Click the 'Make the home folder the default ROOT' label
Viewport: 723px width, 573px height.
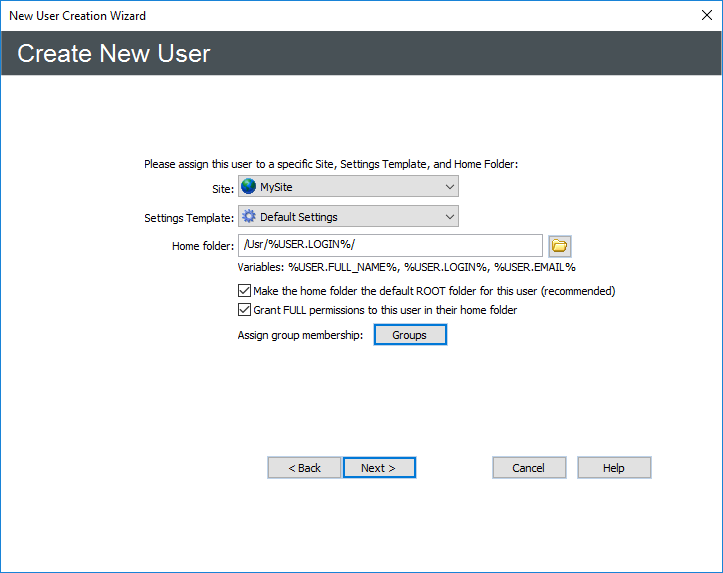[434, 291]
